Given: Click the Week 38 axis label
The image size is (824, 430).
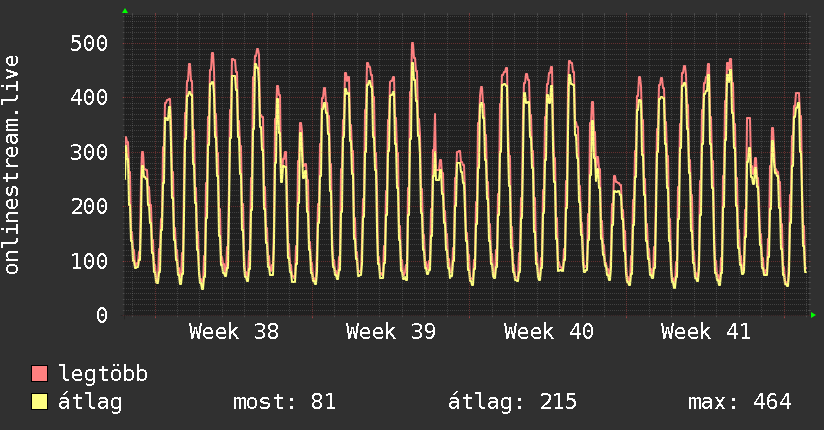Looking at the screenshot, I should pos(234,332).
